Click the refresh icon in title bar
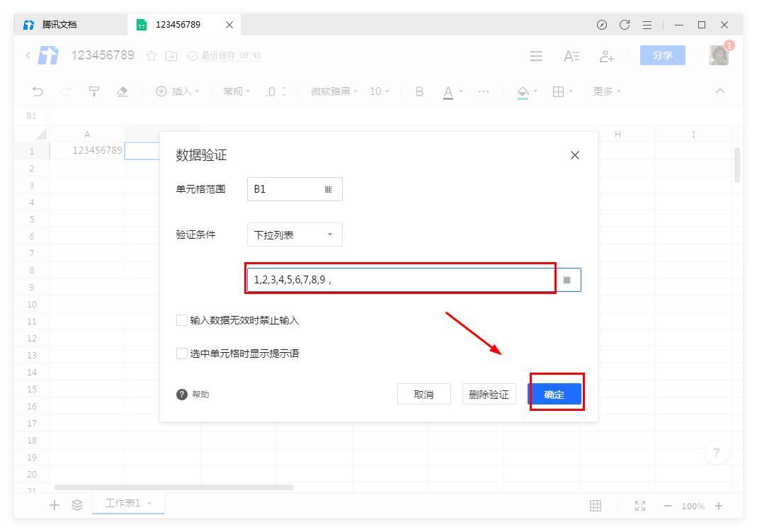757x532 pixels. [625, 25]
